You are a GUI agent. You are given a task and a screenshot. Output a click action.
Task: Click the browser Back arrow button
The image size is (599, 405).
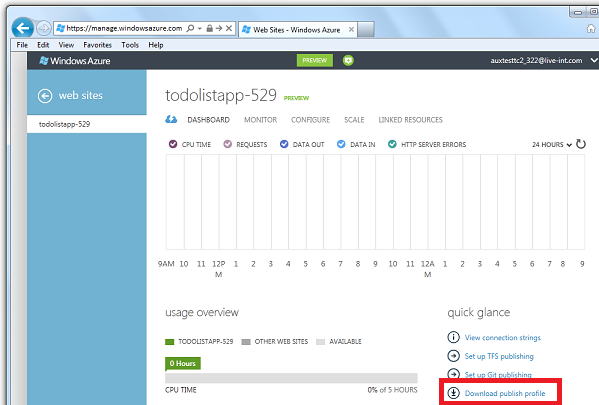23,28
